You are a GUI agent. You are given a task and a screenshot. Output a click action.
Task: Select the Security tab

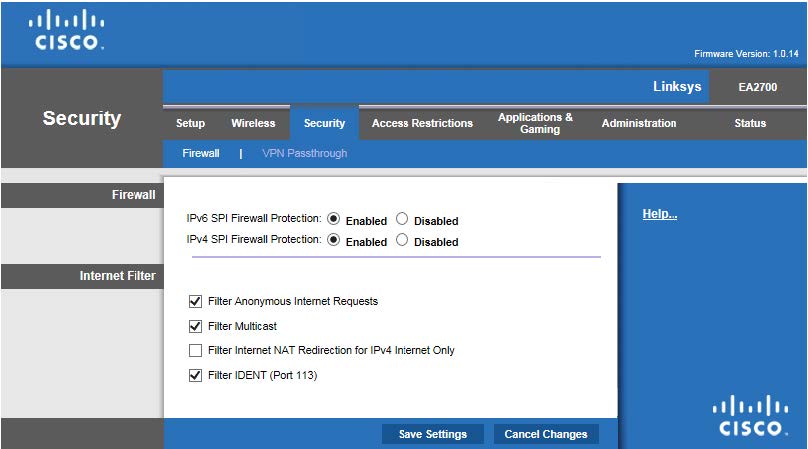point(324,123)
